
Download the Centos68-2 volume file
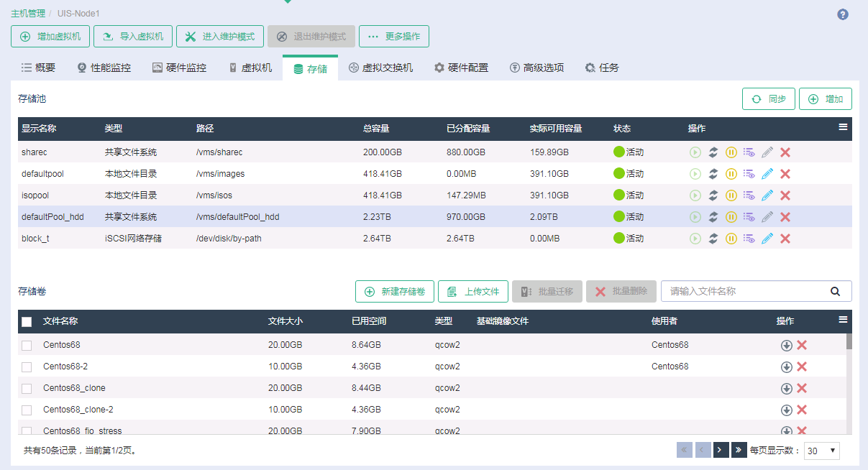[x=787, y=367]
